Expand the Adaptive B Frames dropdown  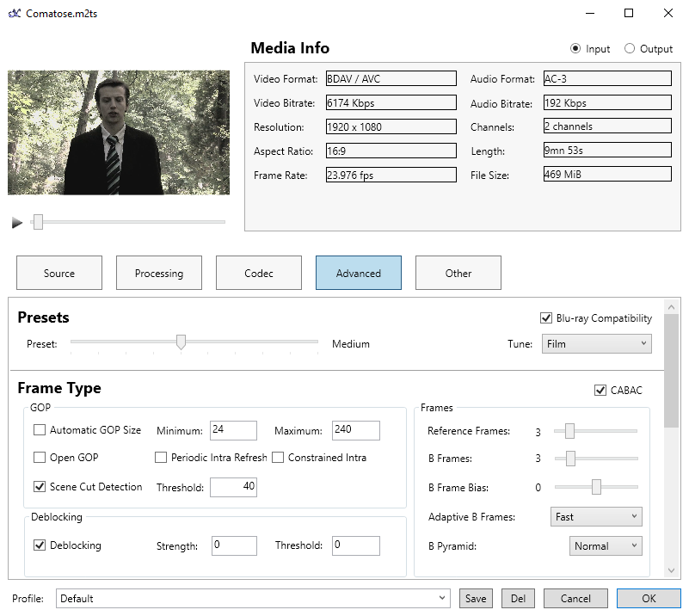tap(595, 517)
